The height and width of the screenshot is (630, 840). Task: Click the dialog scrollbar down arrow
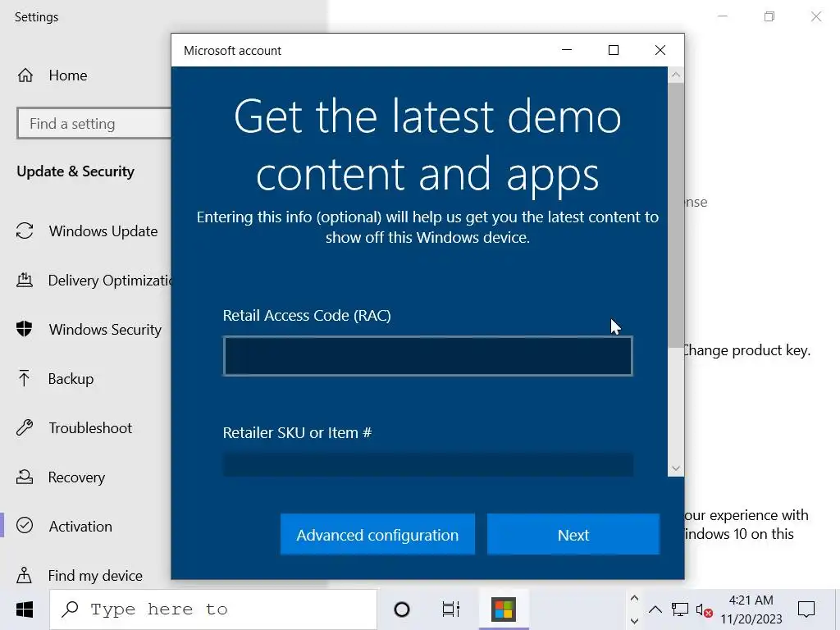pos(676,468)
